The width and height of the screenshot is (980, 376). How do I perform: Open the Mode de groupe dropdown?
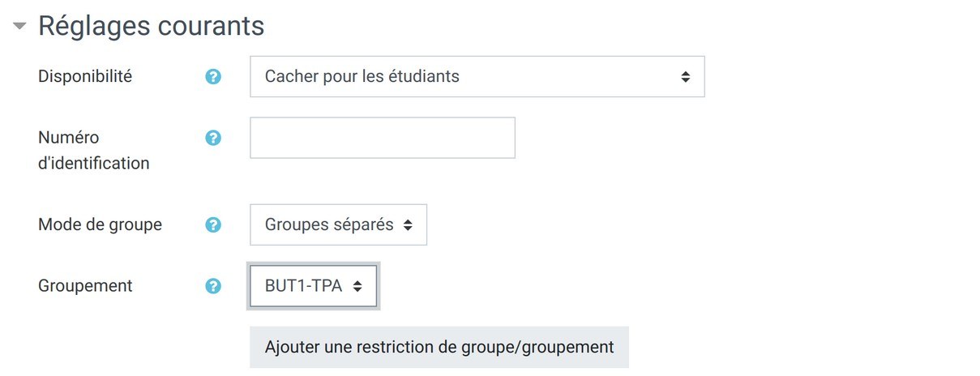click(x=338, y=224)
